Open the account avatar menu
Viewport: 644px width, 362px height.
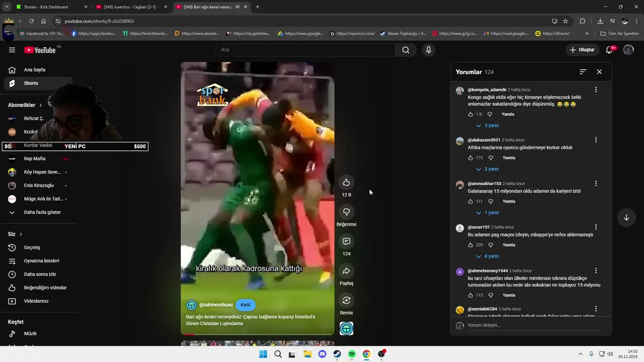coord(628,50)
